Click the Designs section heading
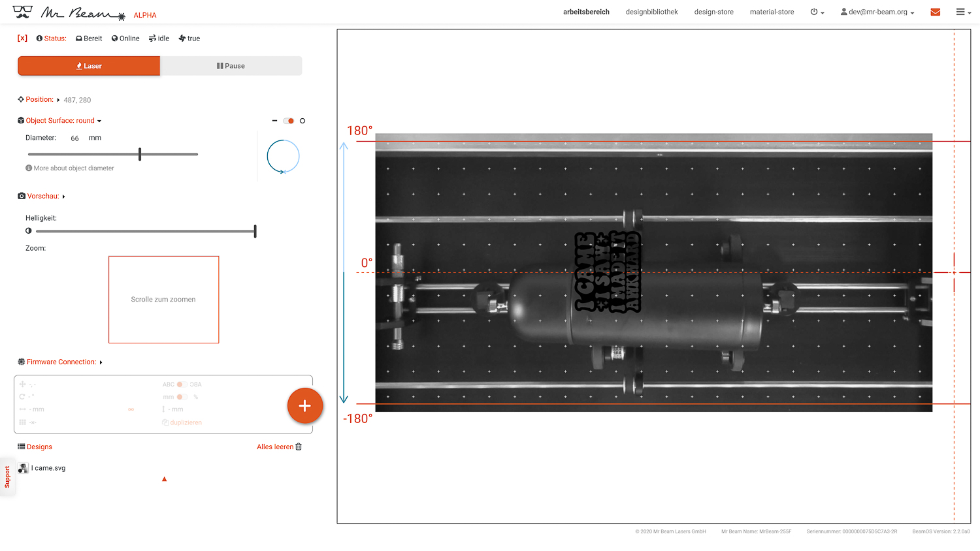 coord(39,447)
